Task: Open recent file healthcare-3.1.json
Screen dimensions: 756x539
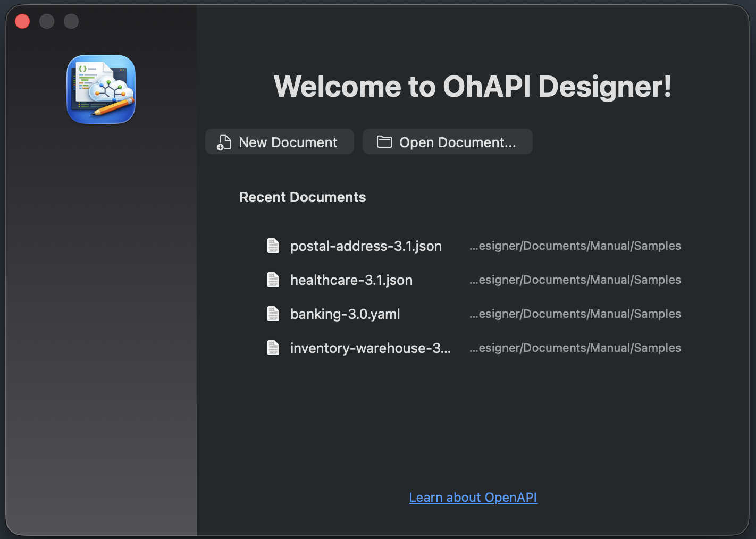Action: coord(351,280)
